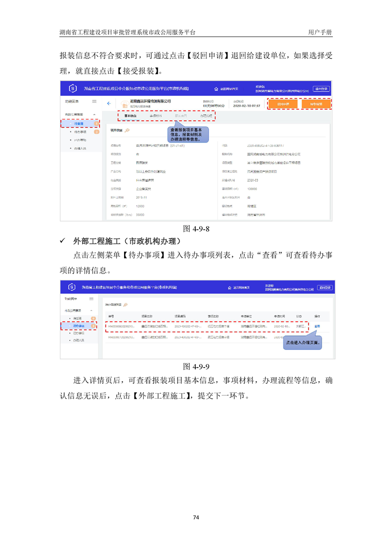Viewport: 392px width, 555px height.
Task: Click 项目名称 column header
Action: click(x=147, y=316)
